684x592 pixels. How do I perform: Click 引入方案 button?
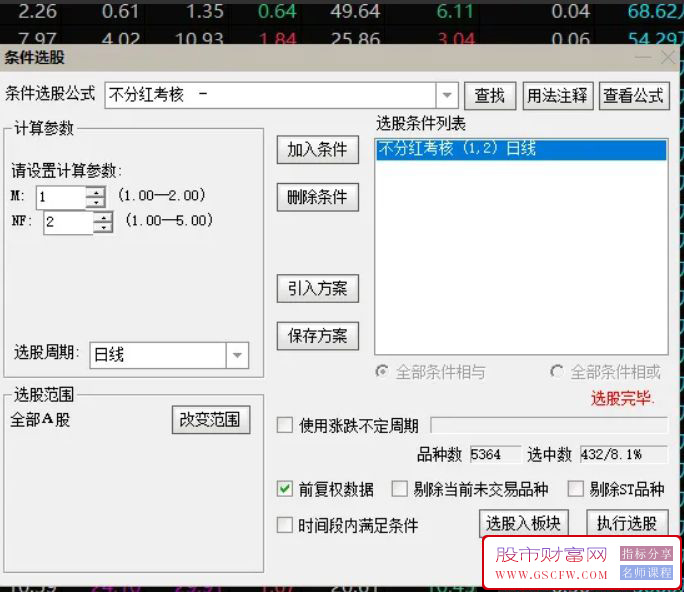pyautogui.click(x=318, y=288)
